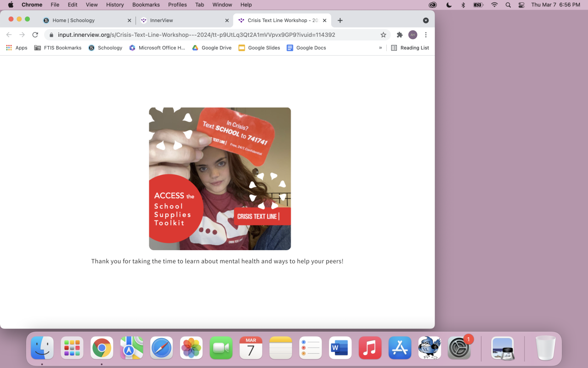The image size is (588, 368).
Task: Open Control Center in menu bar
Action: (x=521, y=5)
